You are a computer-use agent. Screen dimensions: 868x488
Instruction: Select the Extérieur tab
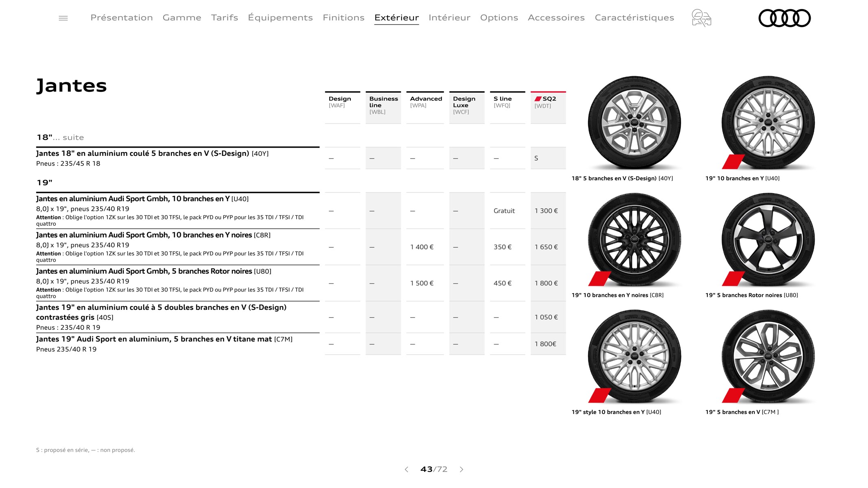click(396, 17)
